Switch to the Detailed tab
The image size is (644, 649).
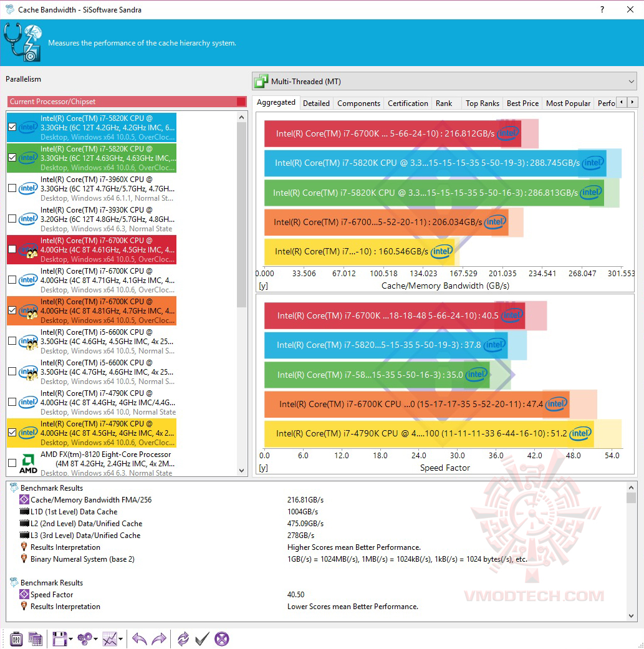point(316,103)
